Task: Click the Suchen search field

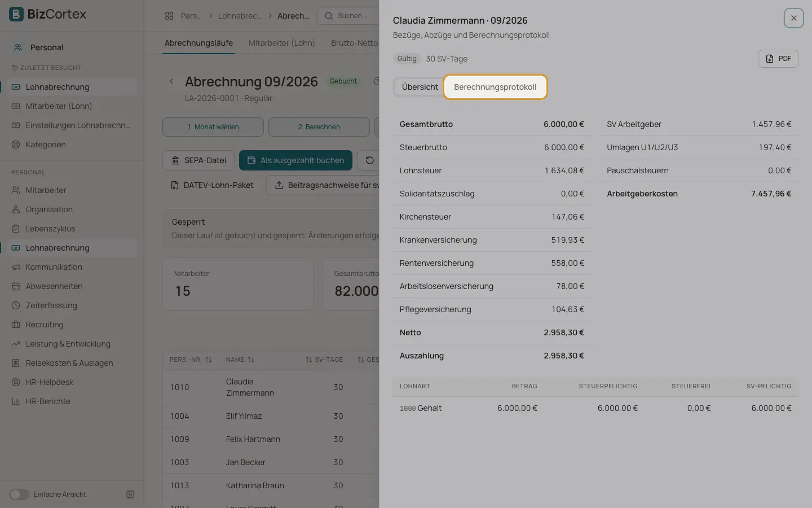Action: point(348,16)
